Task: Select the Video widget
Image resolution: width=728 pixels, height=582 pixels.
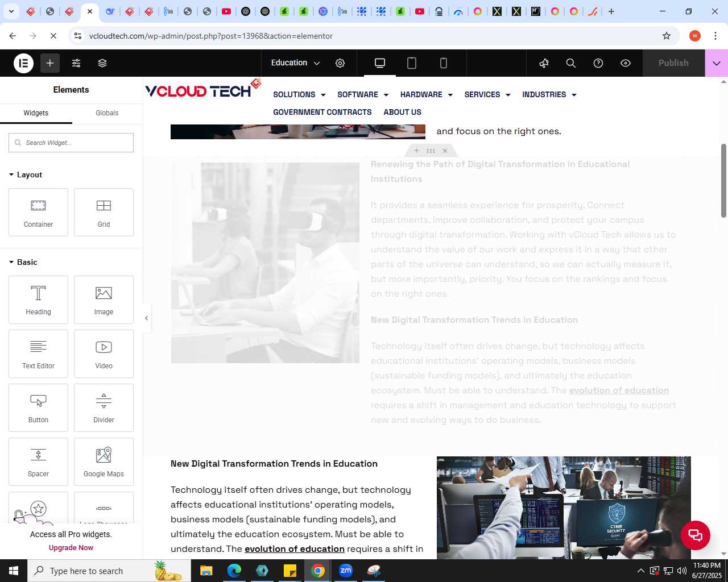Action: click(104, 354)
